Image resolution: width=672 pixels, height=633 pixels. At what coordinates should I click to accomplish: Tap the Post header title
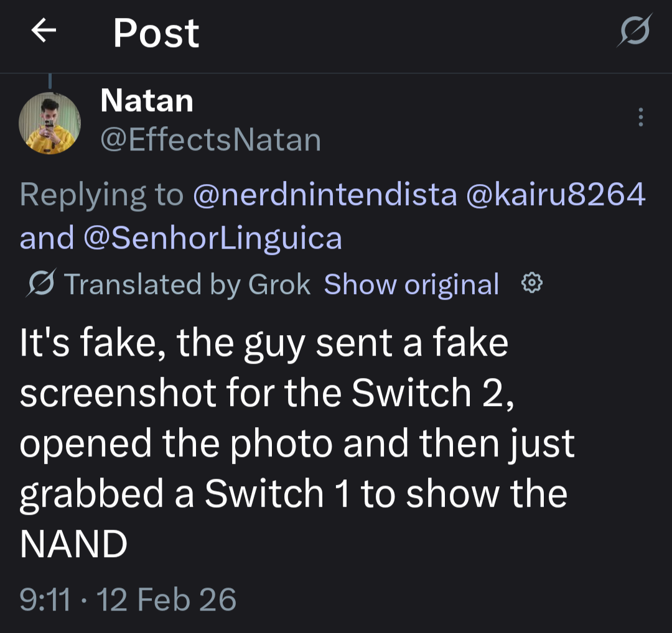coord(156,33)
